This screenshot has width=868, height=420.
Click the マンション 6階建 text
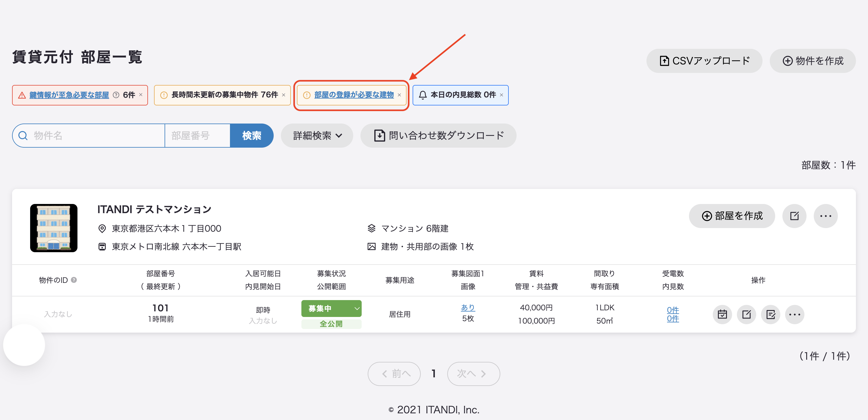[415, 228]
